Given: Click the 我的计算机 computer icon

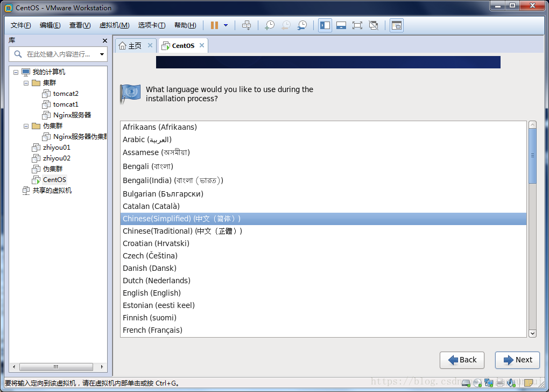Looking at the screenshot, I should [x=26, y=72].
